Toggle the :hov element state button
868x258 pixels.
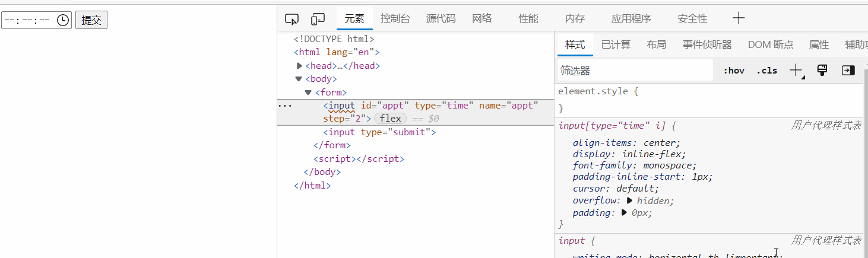(x=734, y=71)
